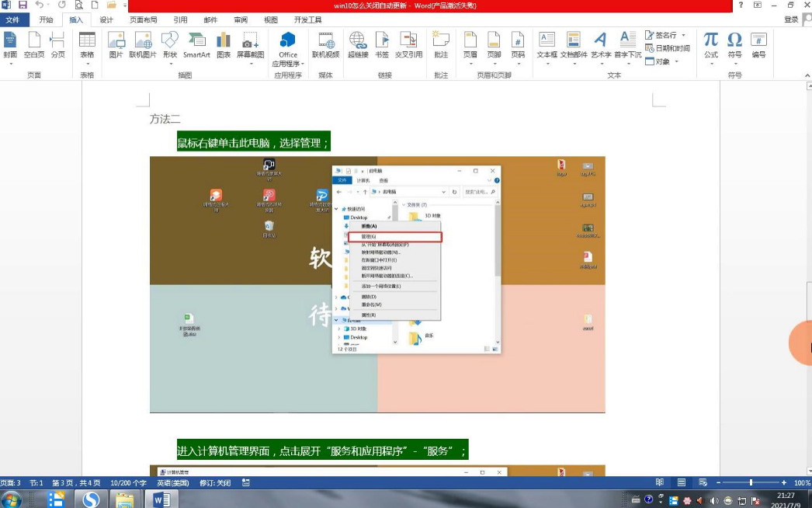Switch to the 页面布局 Page Layout tab

144,19
